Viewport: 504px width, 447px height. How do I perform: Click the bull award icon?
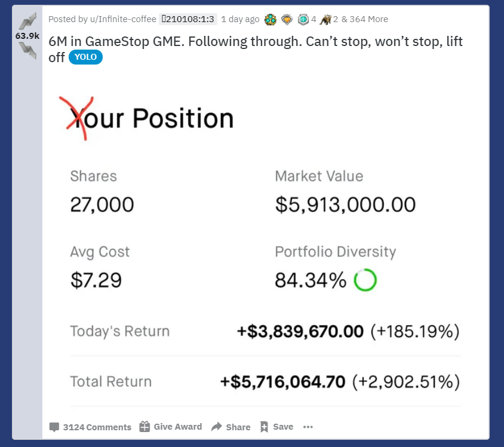coord(325,20)
